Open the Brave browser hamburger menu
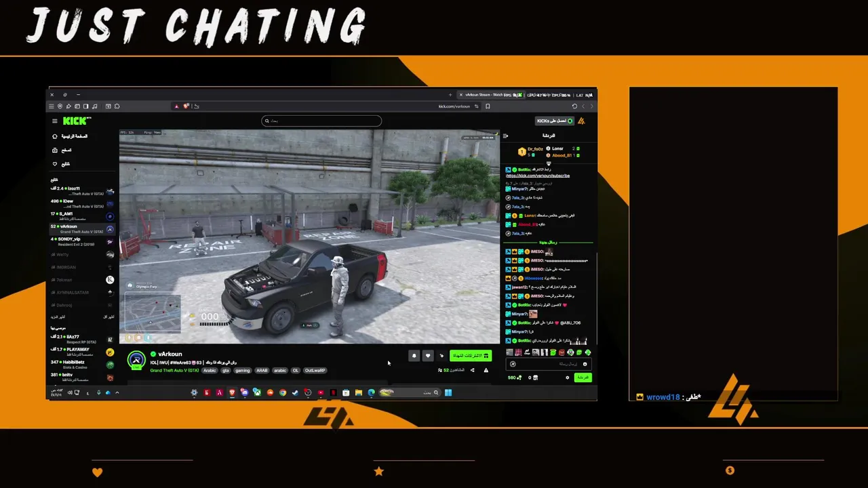This screenshot has width=868, height=488. tap(52, 106)
